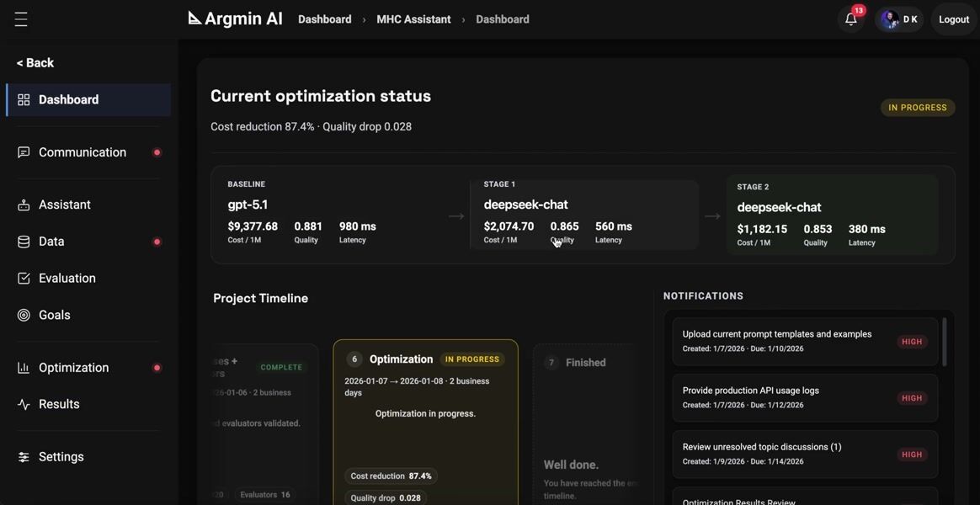Click the Dashboard grid icon in sidebar
The height and width of the screenshot is (505, 980).
[x=24, y=100]
